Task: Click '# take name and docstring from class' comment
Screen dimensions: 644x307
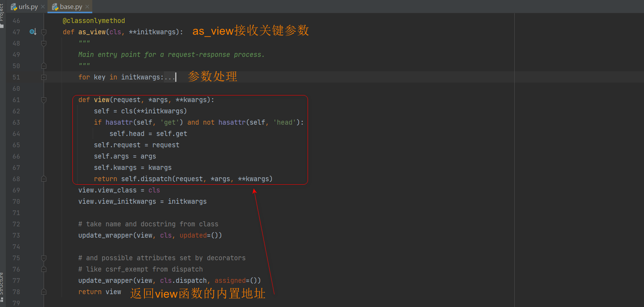Action: [x=148, y=224]
